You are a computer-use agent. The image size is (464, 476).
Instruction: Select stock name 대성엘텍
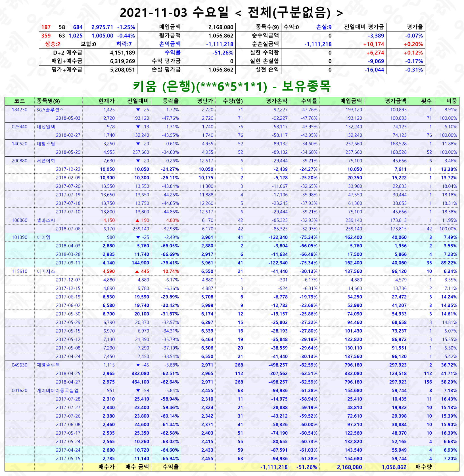46,127
